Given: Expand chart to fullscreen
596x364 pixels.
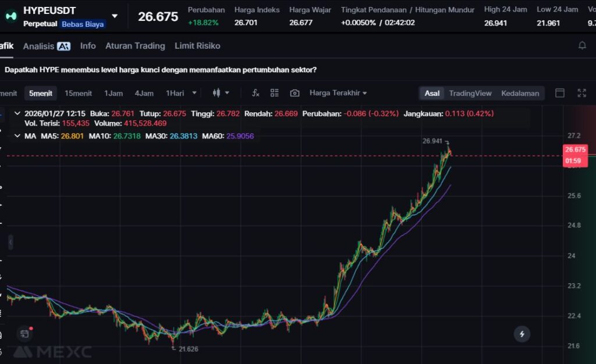Looking at the screenshot, I should pyautogui.click(x=581, y=93).
